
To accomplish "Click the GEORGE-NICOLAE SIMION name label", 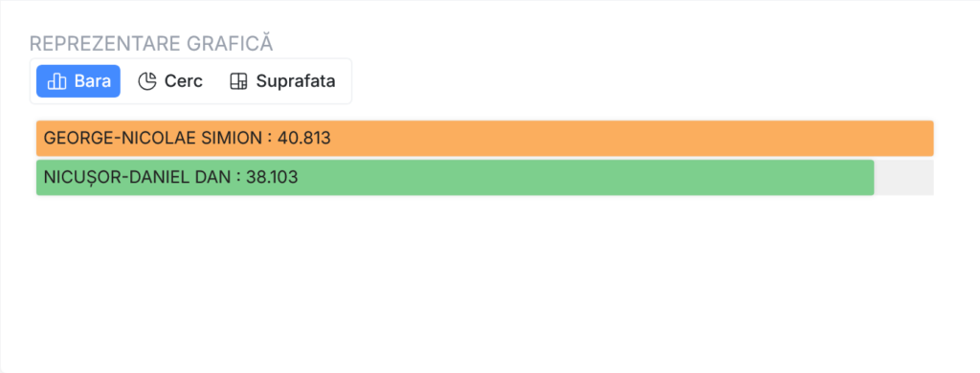I will tap(153, 138).
